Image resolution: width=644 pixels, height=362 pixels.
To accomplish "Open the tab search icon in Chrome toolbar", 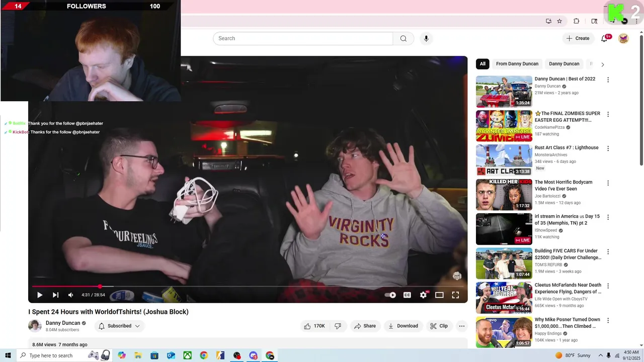I will click(594, 21).
